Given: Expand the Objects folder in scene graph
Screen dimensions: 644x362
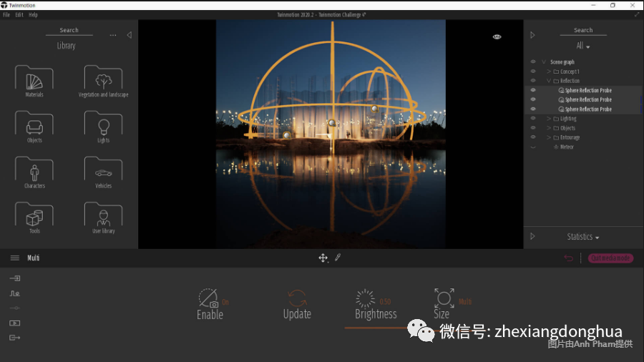Looking at the screenshot, I should (549, 128).
